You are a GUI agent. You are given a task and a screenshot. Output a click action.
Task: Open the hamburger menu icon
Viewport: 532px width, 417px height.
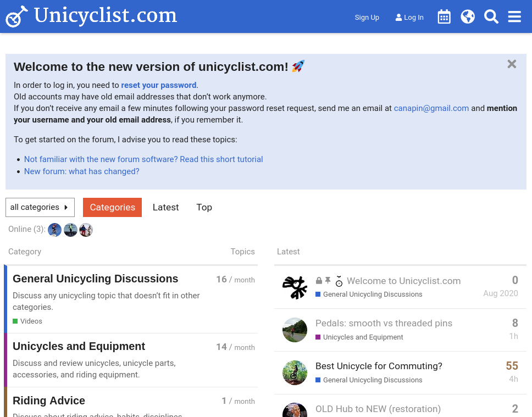[514, 17]
